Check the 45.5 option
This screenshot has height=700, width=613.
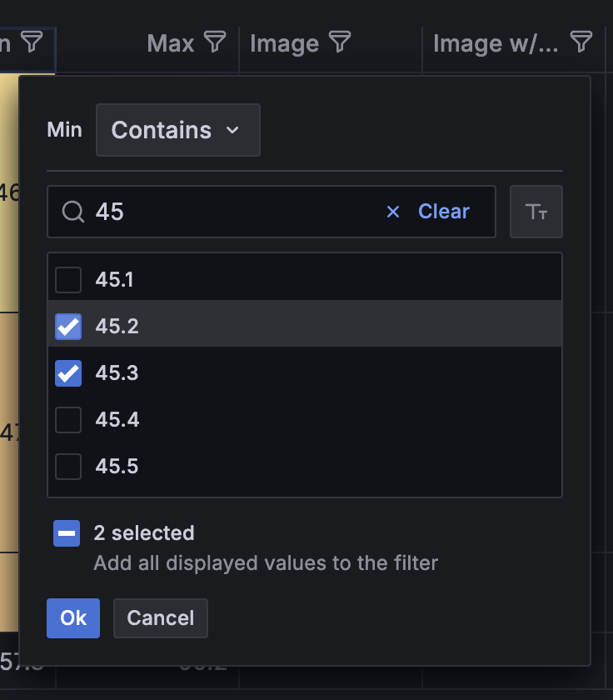point(68,467)
